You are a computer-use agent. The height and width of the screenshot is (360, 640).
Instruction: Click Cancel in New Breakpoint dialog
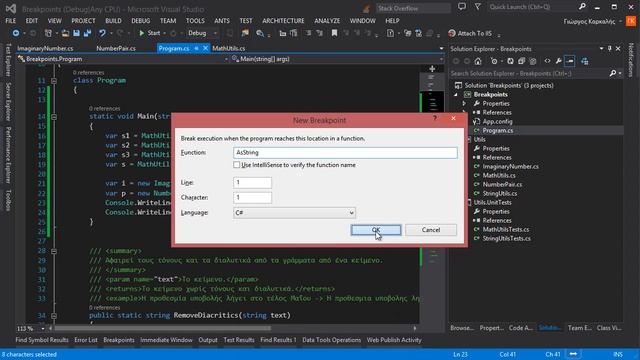click(x=431, y=230)
